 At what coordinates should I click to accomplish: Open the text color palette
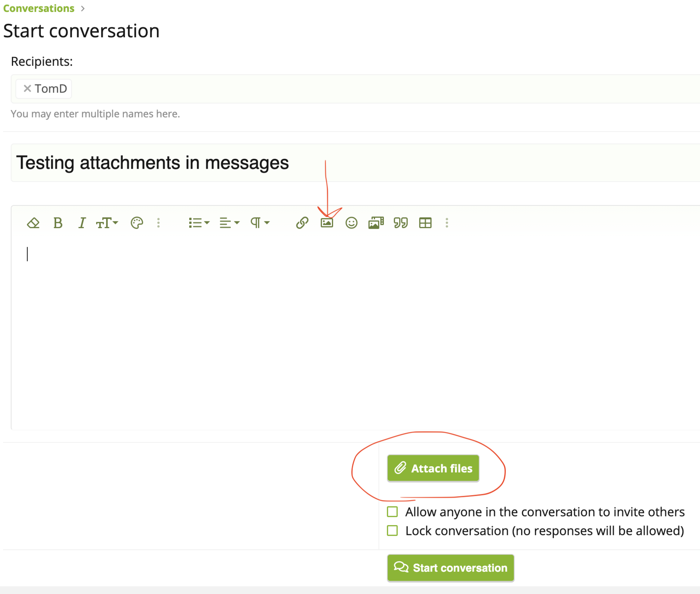pyautogui.click(x=137, y=223)
